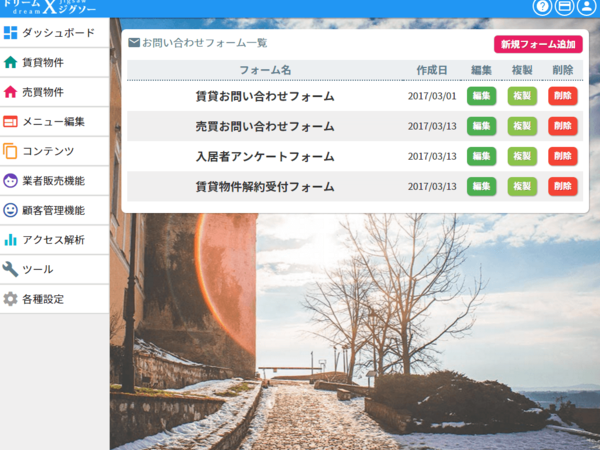
Task: Open the user account profile icon
Action: click(x=586, y=7)
